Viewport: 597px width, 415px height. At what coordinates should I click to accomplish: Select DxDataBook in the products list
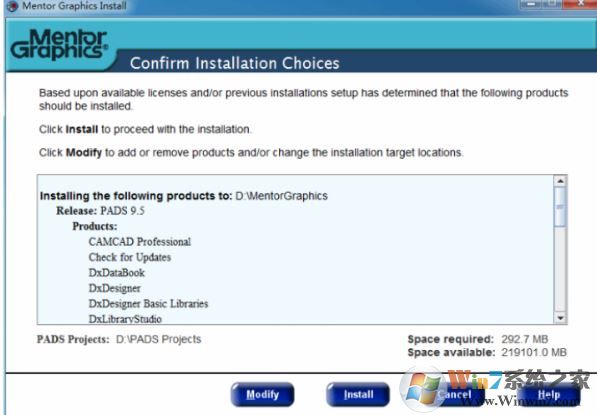point(117,273)
